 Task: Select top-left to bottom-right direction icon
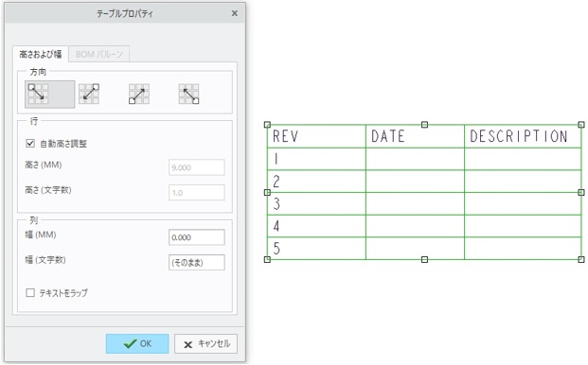coord(49,94)
